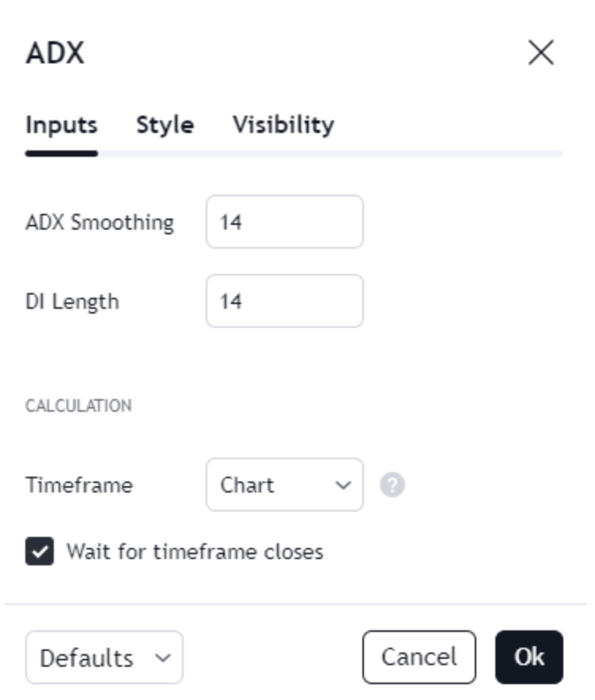Image resolution: width=595 pixels, height=700 pixels.
Task: Confirm settings with the Ok button
Action: [529, 656]
